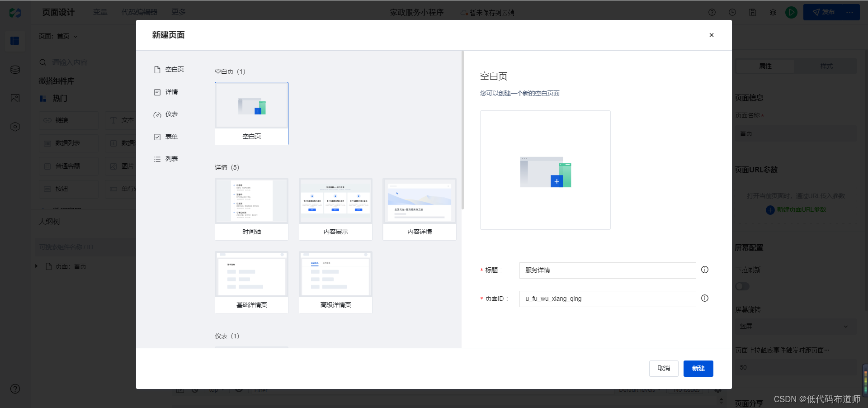The image size is (868, 408).
Task: Choose the 空白页 template thumbnail
Action: pos(251,114)
